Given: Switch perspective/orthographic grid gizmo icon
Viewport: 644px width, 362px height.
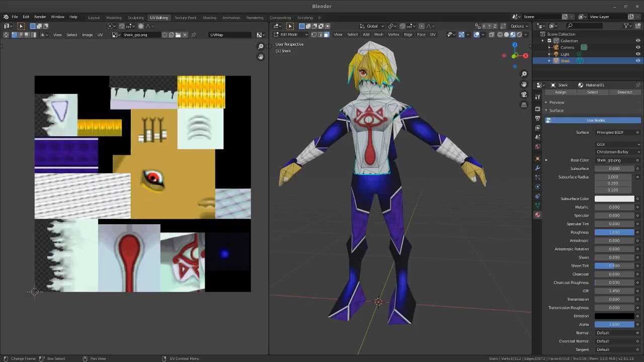Looking at the screenshot, I should (x=524, y=105).
